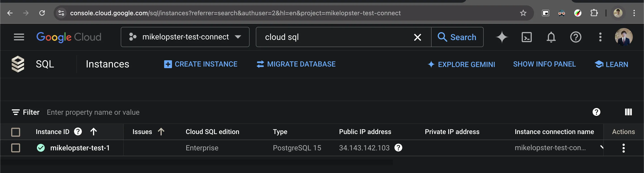Click the Enterprise edition cell
This screenshot has height=173, width=644.
202,148
